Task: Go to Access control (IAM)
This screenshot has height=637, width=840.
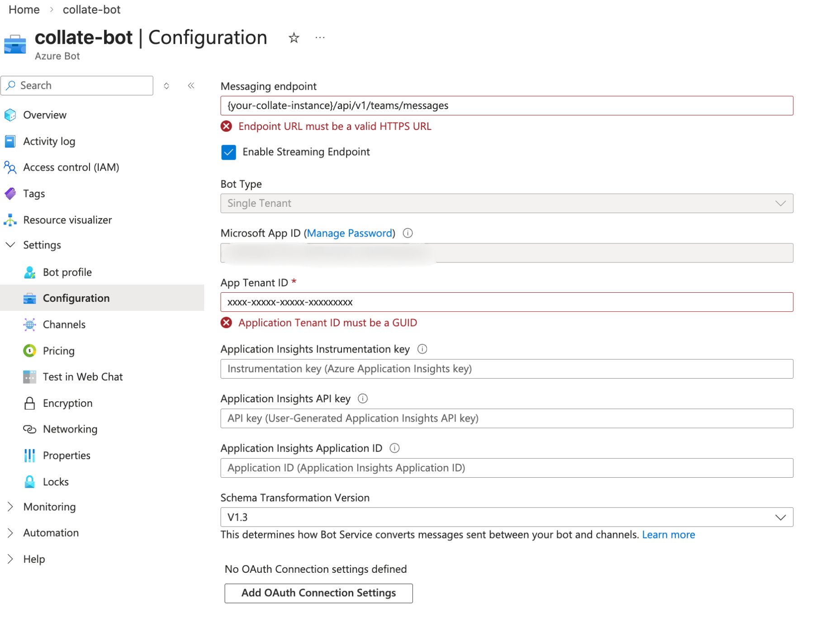Action: (71, 167)
